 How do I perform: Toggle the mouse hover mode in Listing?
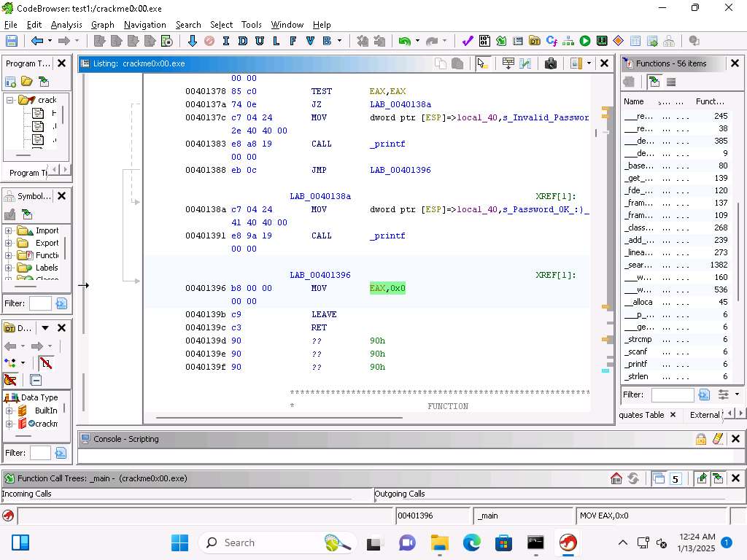481,63
